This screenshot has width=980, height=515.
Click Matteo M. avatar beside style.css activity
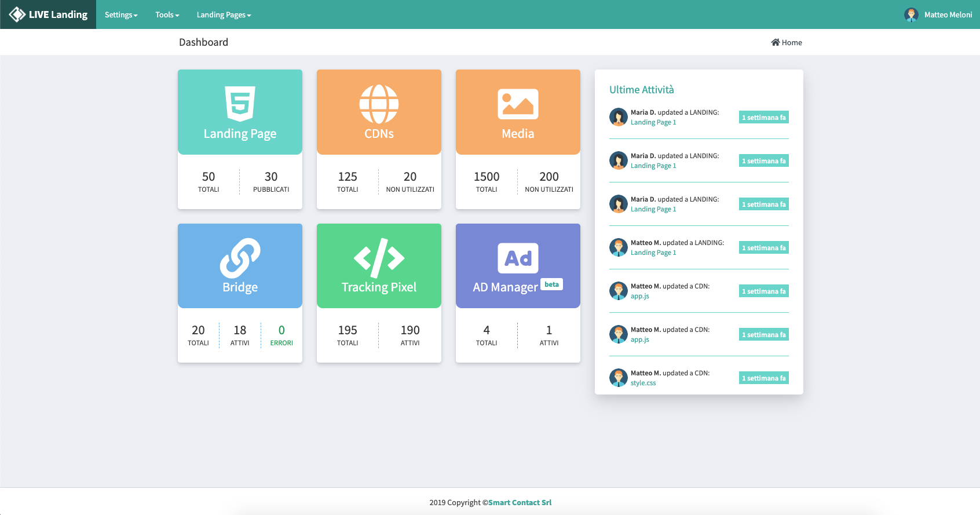click(x=619, y=378)
